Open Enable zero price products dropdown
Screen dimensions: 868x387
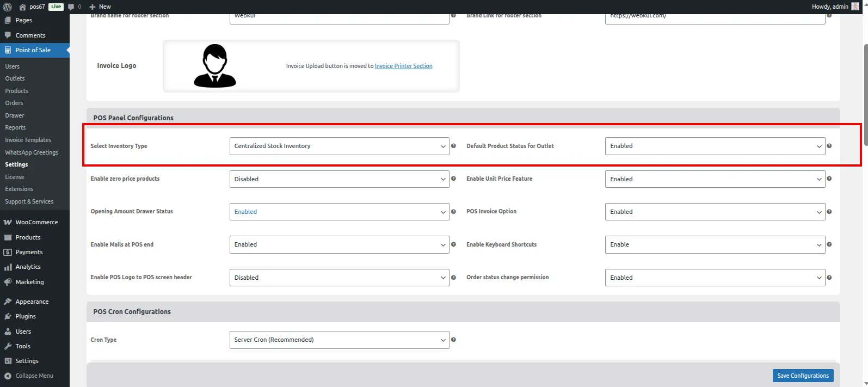(x=339, y=179)
